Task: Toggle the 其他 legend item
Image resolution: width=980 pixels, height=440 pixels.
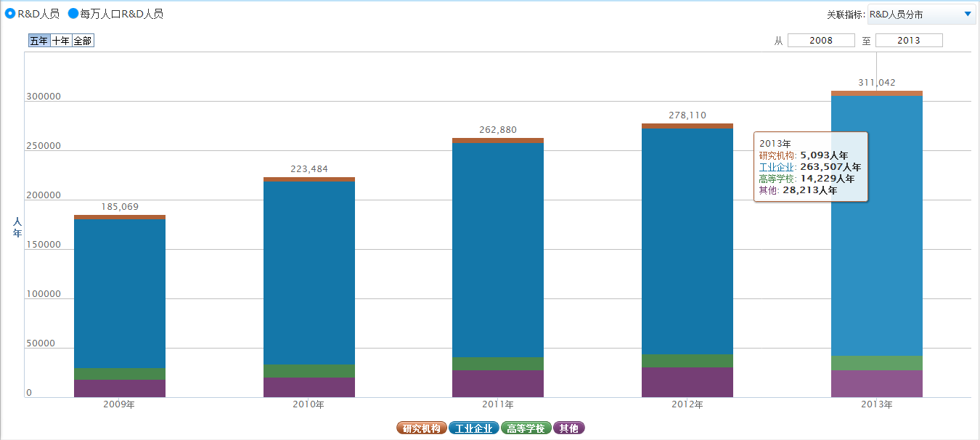Action: [x=569, y=428]
